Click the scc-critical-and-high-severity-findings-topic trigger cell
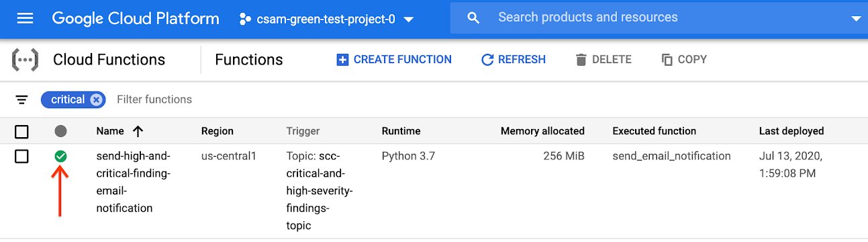Screen dimensions: 868x242 (320, 191)
